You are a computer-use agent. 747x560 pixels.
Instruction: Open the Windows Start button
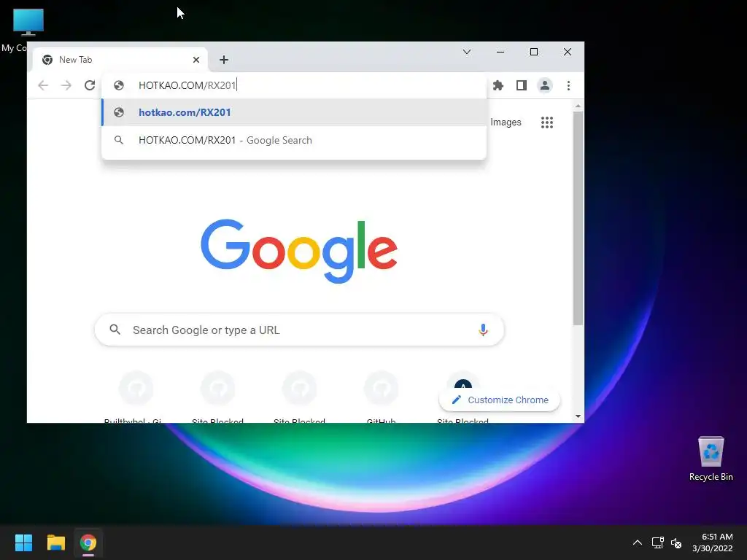coord(23,542)
